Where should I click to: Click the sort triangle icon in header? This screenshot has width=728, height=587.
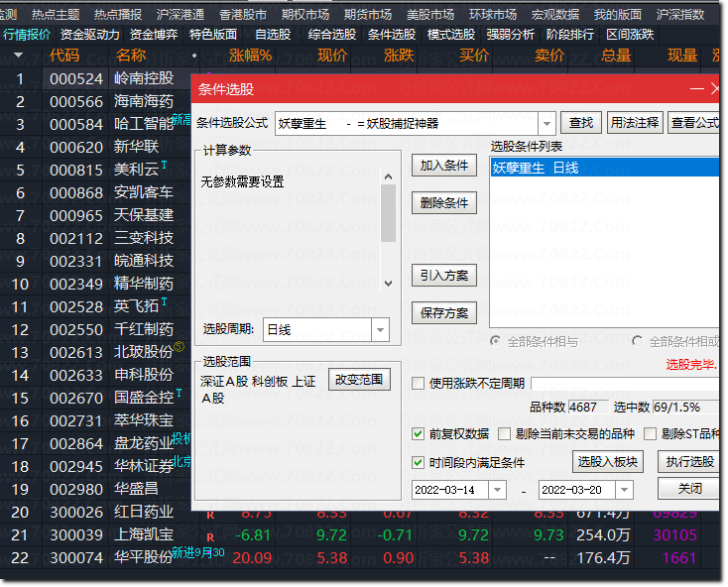[x=18, y=56]
